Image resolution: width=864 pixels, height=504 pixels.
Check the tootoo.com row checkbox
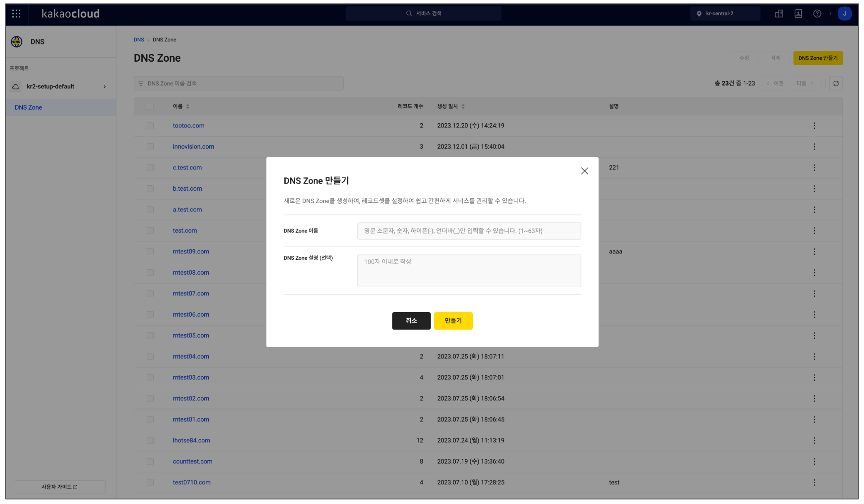150,125
